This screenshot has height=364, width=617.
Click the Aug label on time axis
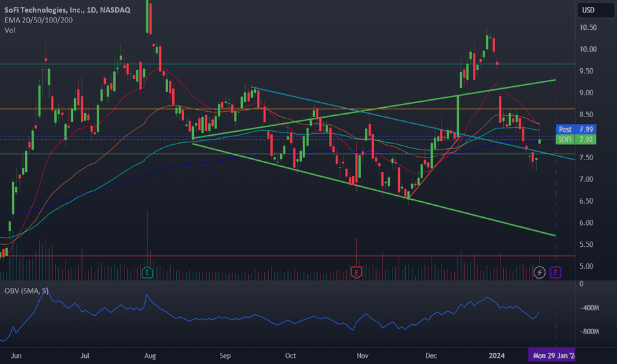(150, 356)
